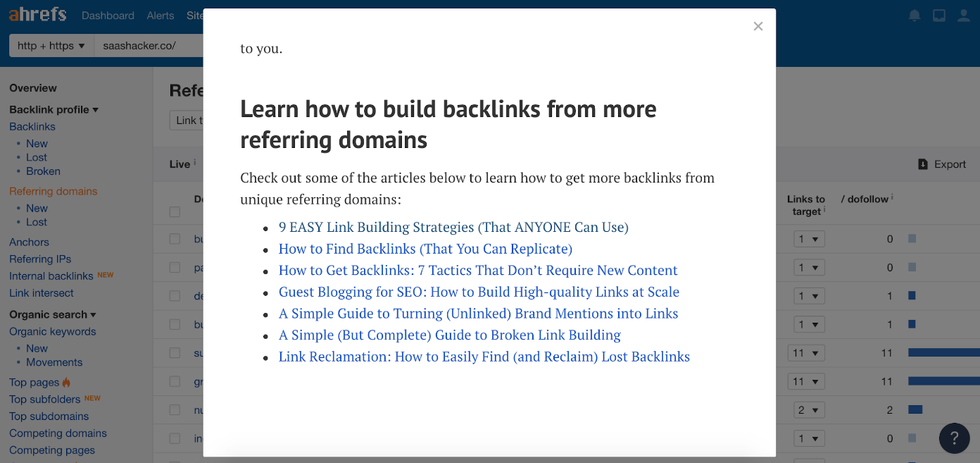This screenshot has height=463, width=980.
Task: Open the Broken Link Building guide link
Action: tap(450, 335)
